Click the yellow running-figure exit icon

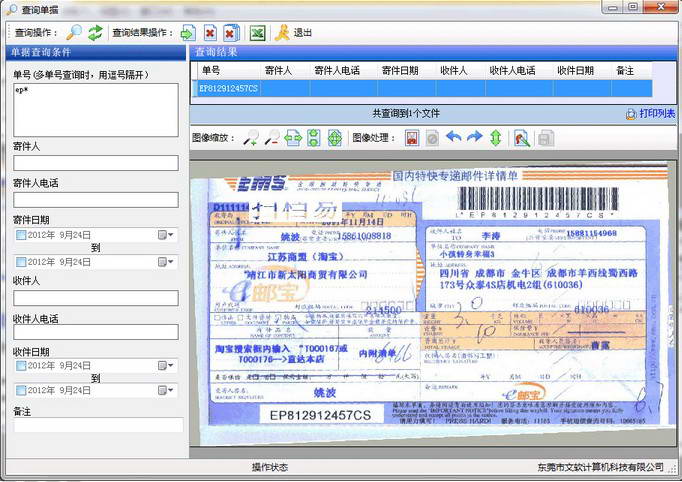(x=282, y=33)
